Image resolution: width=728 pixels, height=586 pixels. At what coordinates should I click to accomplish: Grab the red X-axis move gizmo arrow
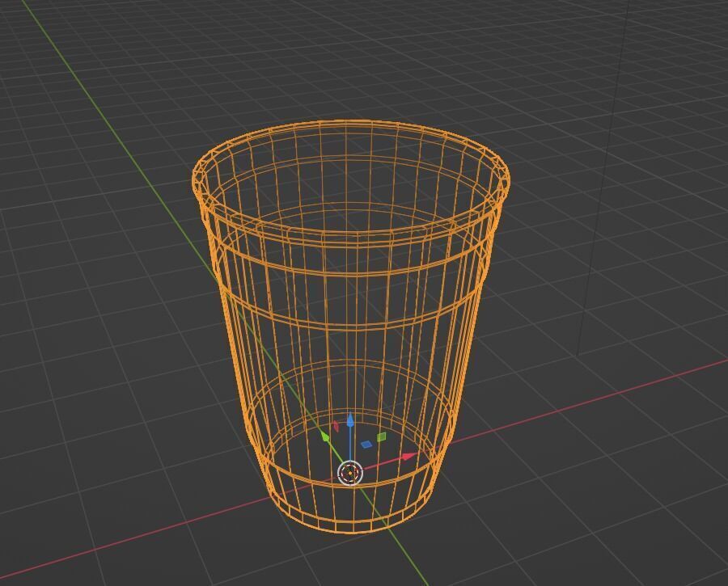point(408,457)
